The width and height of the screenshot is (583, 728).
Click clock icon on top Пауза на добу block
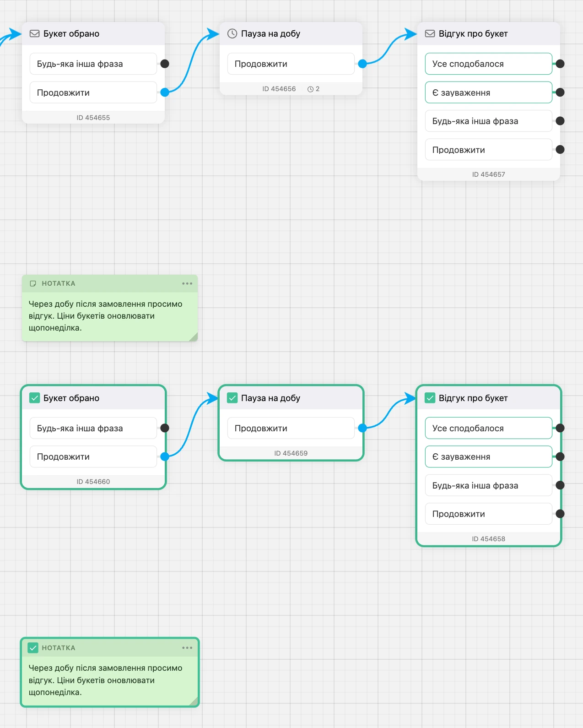click(x=232, y=33)
